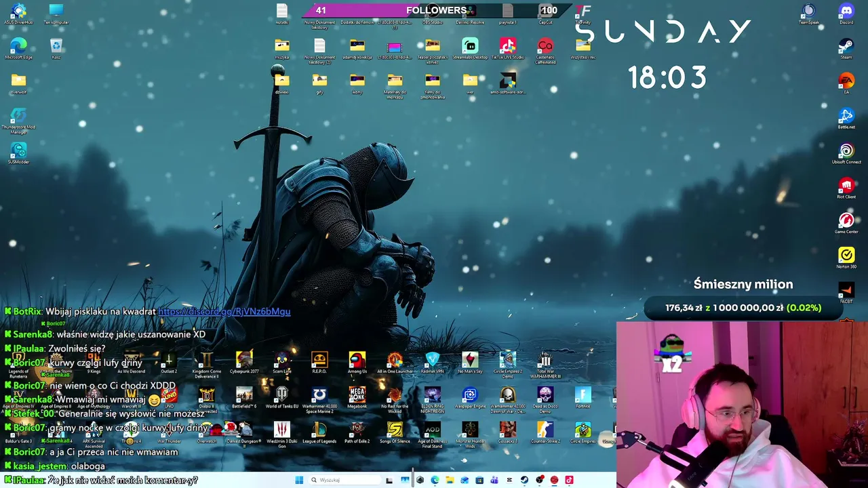The width and height of the screenshot is (868, 488).
Task: Open the Fortnite desktop shortcut
Action: (x=583, y=397)
